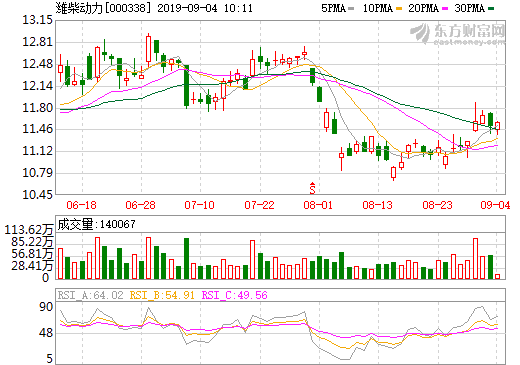Click the date label 08-13
Image resolution: width=520 pixels, height=365 pixels.
(377, 205)
